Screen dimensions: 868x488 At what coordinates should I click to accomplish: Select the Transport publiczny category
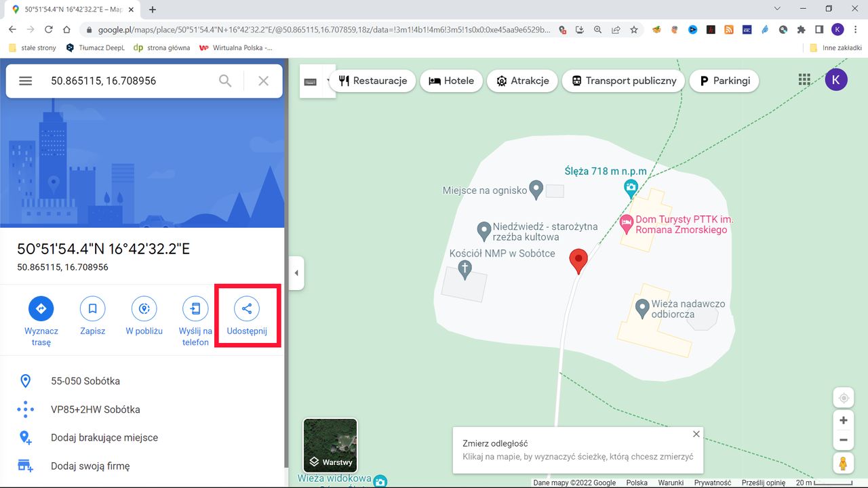point(623,80)
